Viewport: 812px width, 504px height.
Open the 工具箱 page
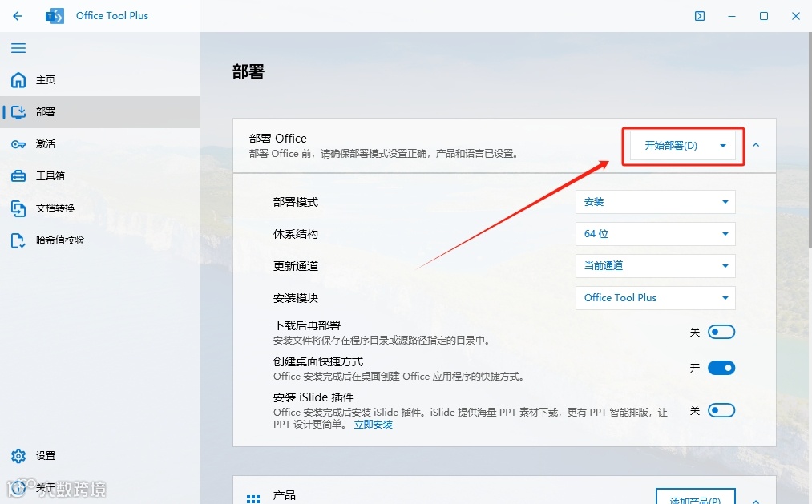[100, 176]
